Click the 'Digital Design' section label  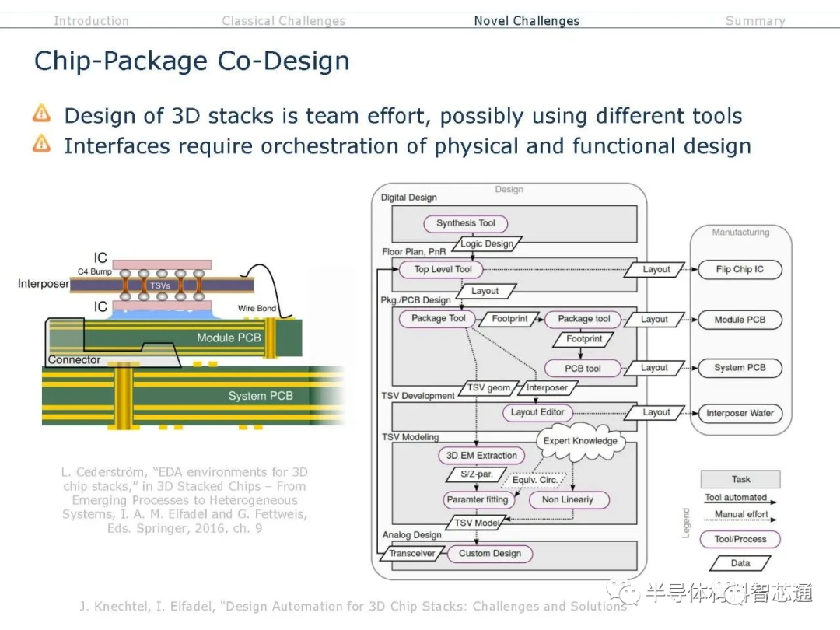point(409,198)
